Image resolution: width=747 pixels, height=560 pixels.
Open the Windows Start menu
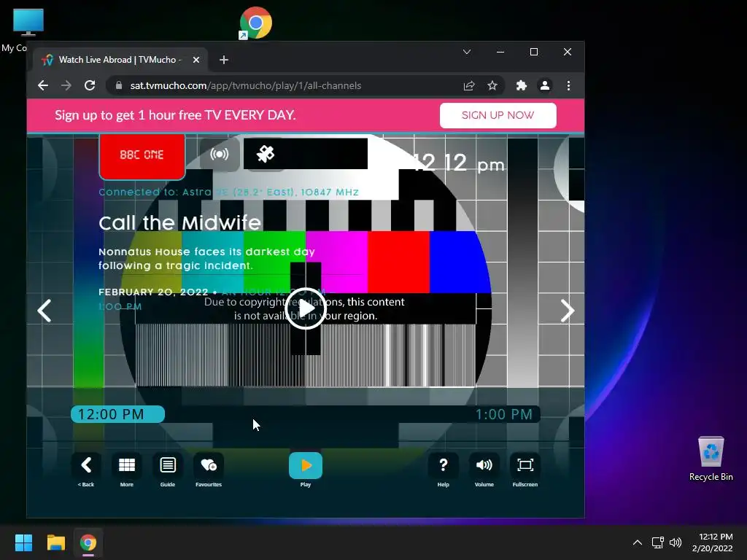[23, 542]
